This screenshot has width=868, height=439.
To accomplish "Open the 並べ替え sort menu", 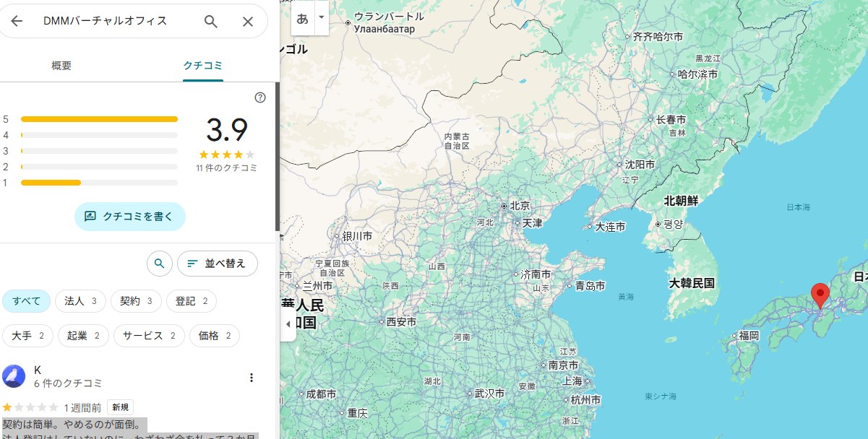I will tap(217, 264).
